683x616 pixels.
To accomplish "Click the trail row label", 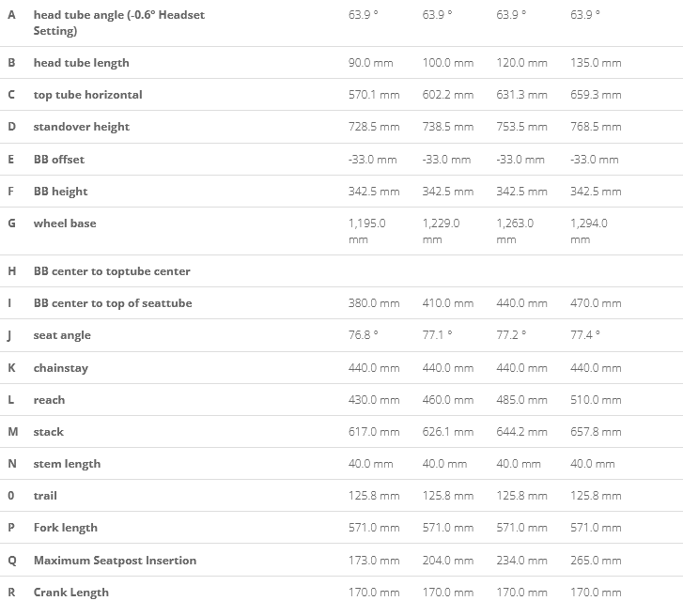I will (45, 496).
